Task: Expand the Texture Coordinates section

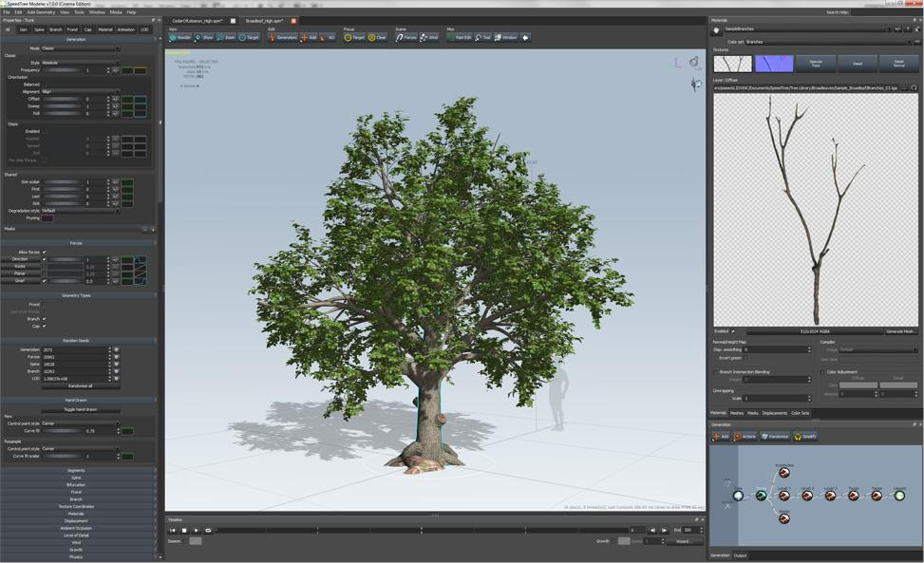Action: (x=79, y=506)
